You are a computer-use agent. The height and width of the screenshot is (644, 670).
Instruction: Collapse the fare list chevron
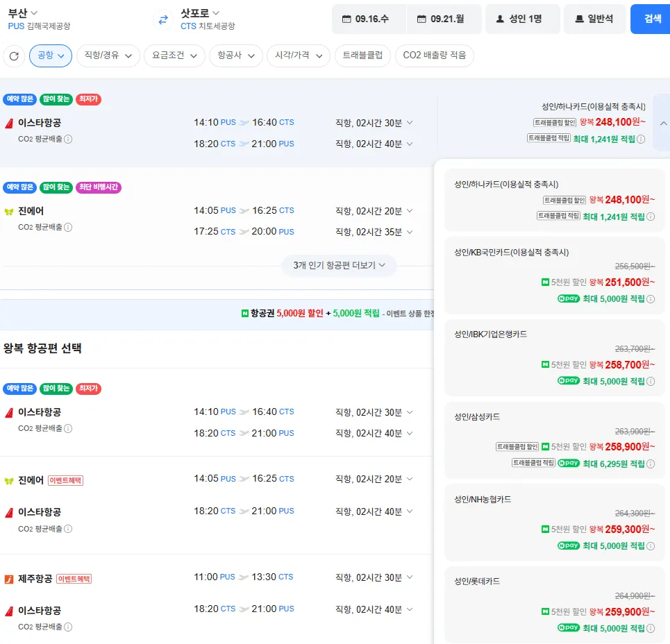(x=663, y=123)
